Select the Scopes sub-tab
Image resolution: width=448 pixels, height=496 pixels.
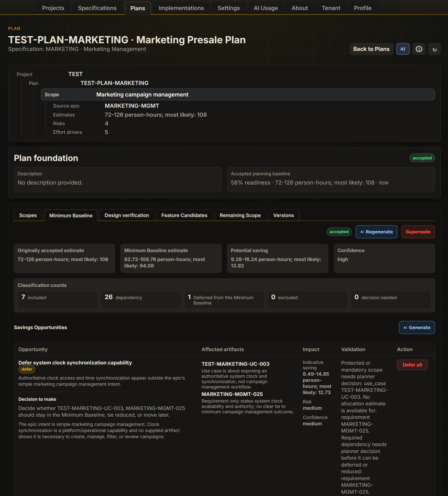[x=28, y=215]
